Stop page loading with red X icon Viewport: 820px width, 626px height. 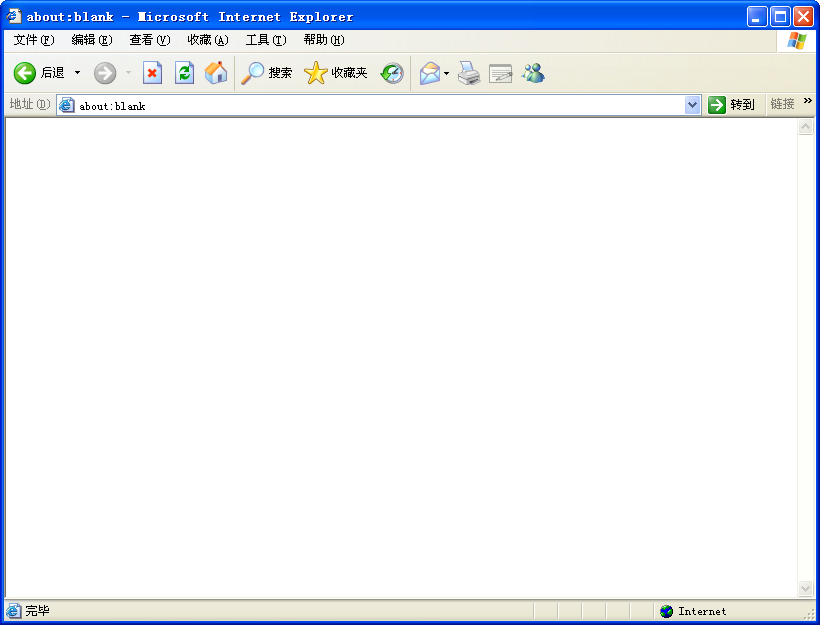point(152,73)
